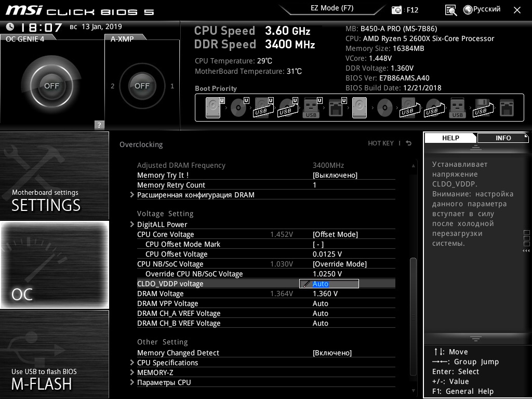Open the BIOS search magnifier icon

coord(451,10)
